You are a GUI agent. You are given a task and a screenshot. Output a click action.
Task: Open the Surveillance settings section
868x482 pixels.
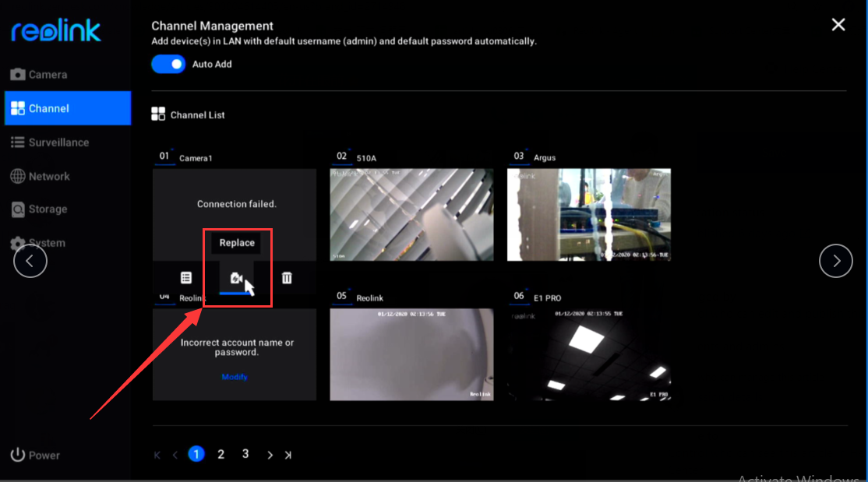50,142
